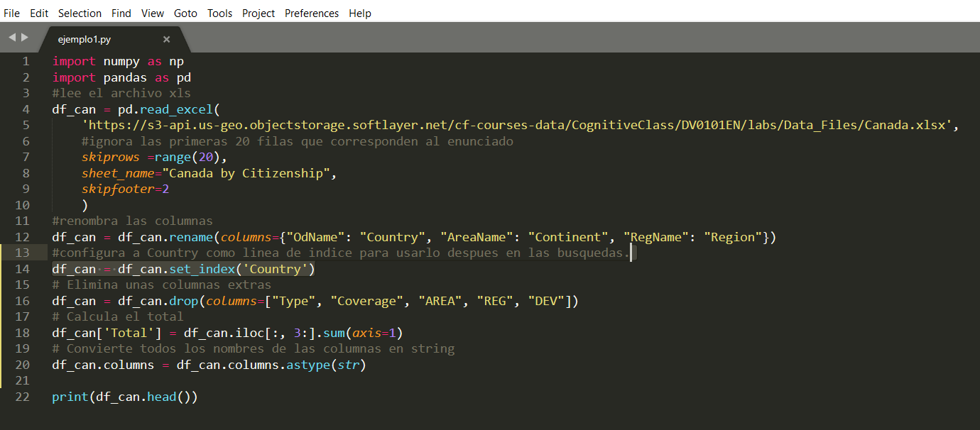This screenshot has height=430, width=980.
Task: Open the Goto menu
Action: point(185,13)
